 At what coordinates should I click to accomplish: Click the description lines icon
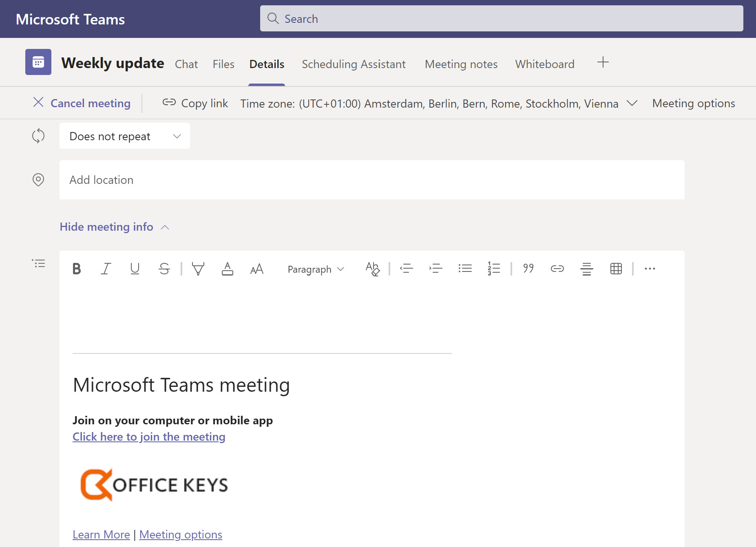(39, 263)
